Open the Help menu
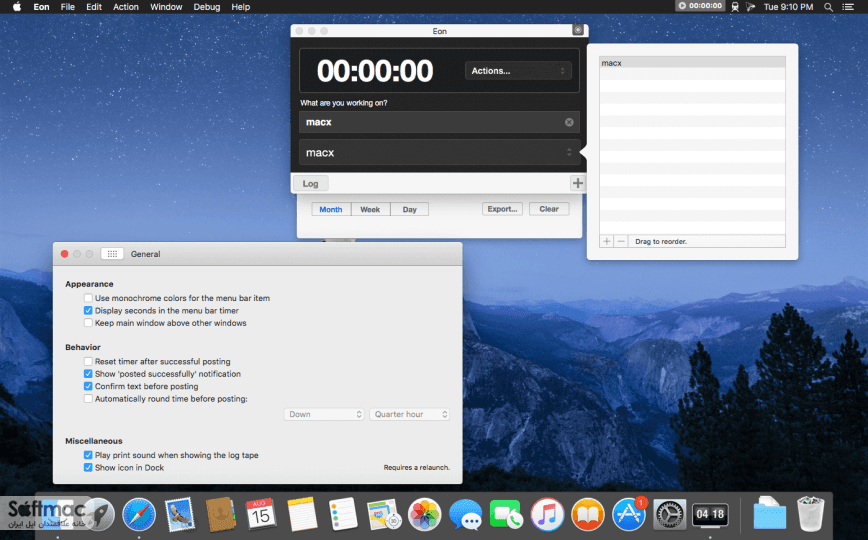Screen dimensions: 868x540 240,7
